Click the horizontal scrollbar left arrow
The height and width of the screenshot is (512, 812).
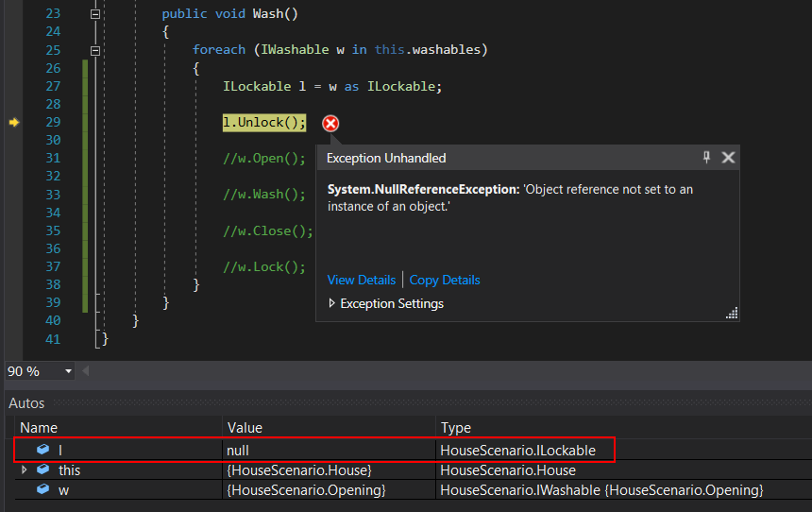click(x=85, y=370)
